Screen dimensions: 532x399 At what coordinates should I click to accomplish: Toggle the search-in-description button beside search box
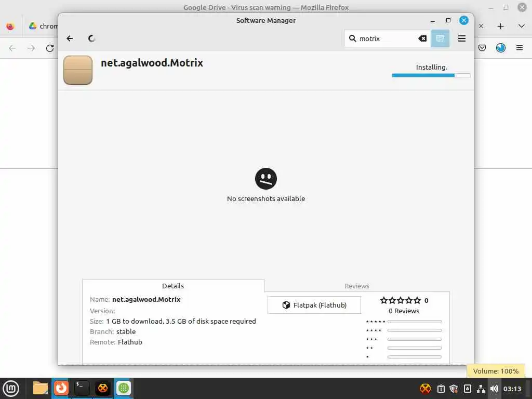440,38
